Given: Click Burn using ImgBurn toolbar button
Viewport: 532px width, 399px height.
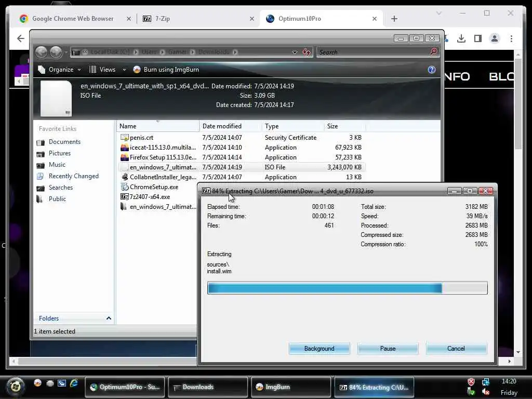Looking at the screenshot, I should tap(166, 70).
